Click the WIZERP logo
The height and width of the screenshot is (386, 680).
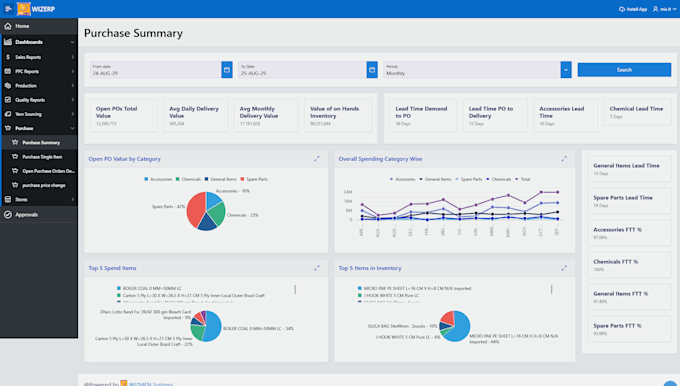pos(36,9)
